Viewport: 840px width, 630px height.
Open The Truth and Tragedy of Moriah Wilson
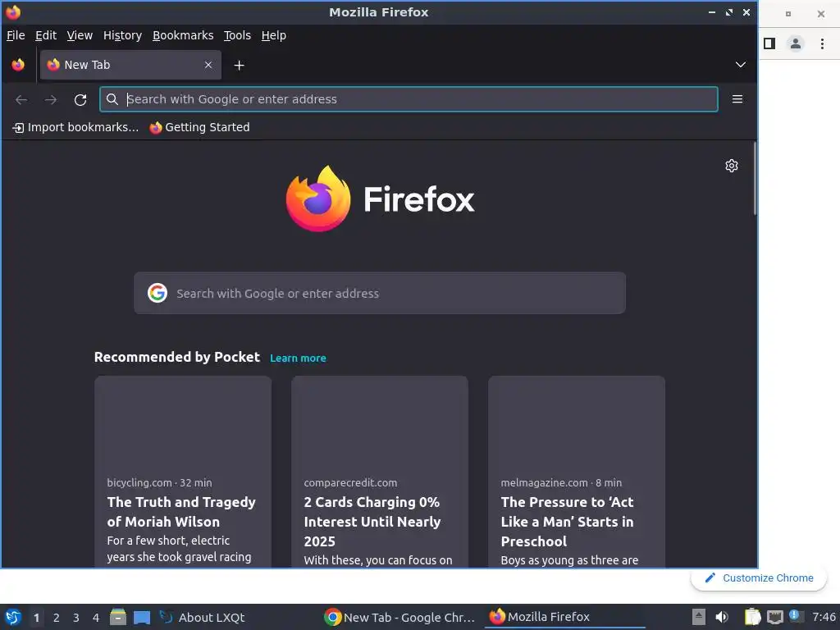(x=181, y=512)
